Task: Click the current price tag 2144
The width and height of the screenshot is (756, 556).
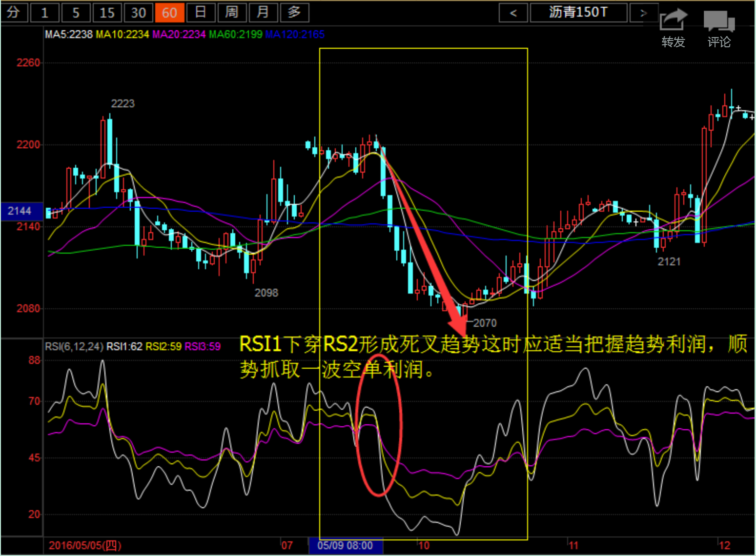Action: (21, 211)
